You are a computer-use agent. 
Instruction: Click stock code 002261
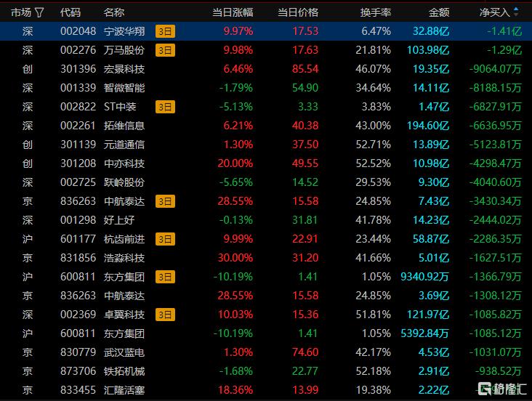[x=78, y=126]
